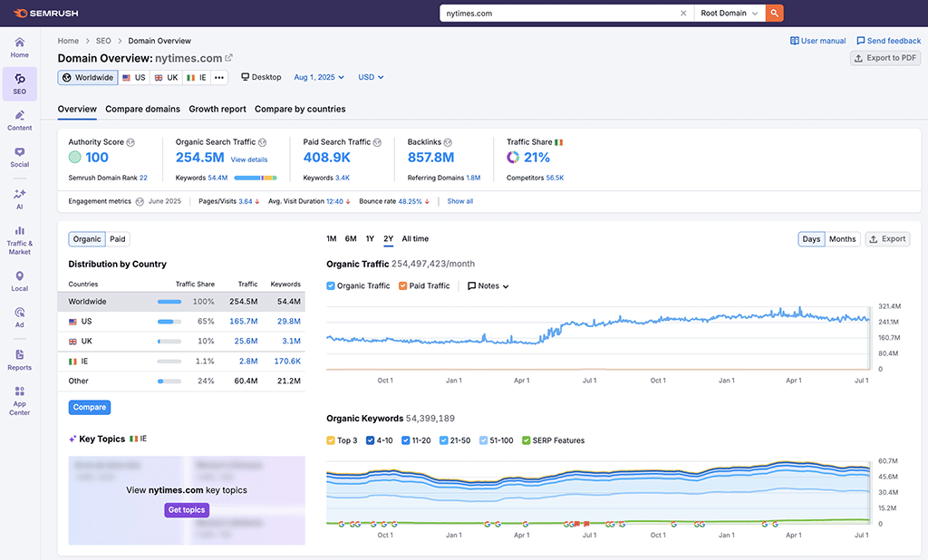Viewport: 928px width, 560px height.
Task: Click the chart Export button
Action: 888,239
